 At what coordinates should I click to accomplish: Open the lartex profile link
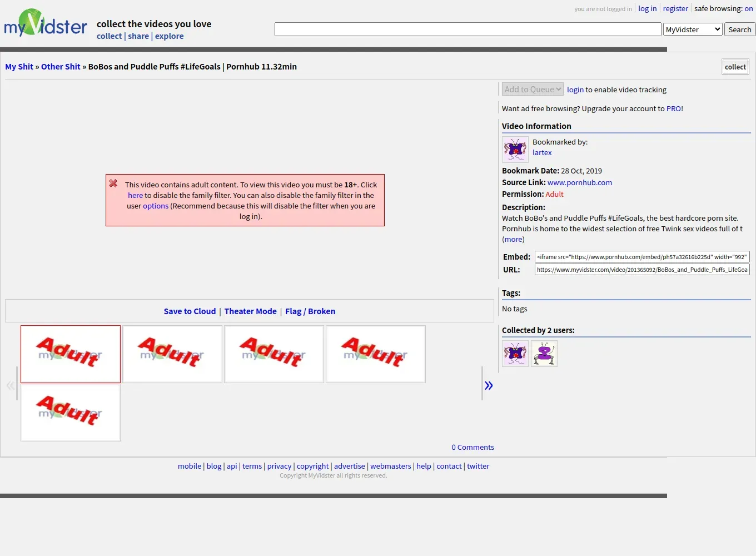542,153
